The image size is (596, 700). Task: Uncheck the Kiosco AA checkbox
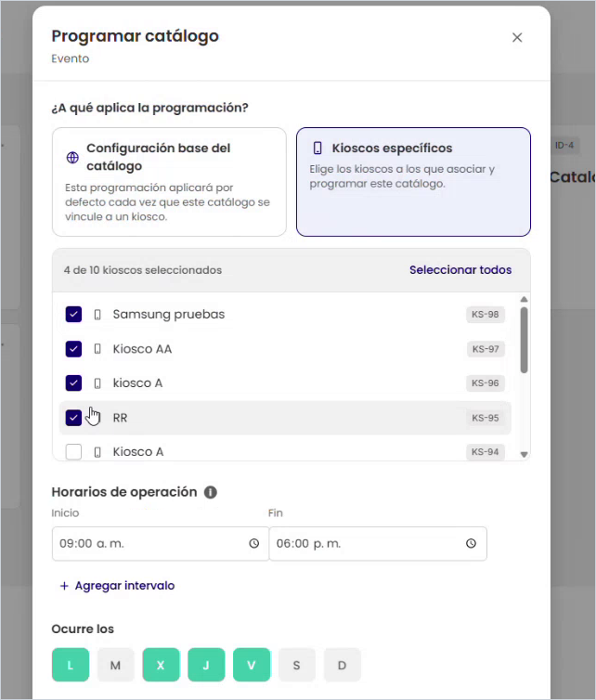click(x=73, y=349)
